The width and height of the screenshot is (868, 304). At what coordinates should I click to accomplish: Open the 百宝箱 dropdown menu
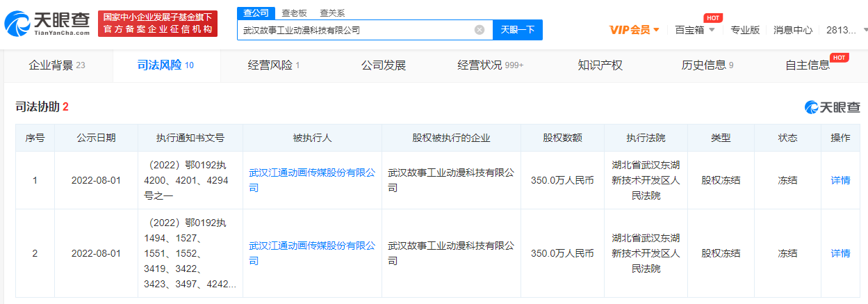coord(695,30)
